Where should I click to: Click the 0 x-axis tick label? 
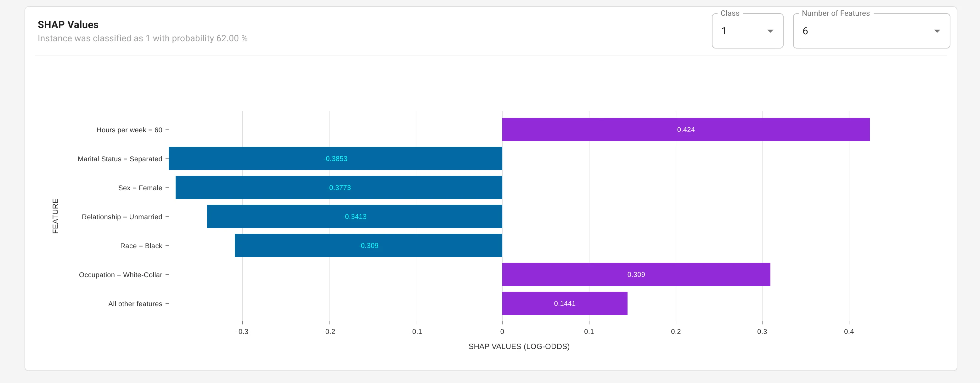pos(502,332)
